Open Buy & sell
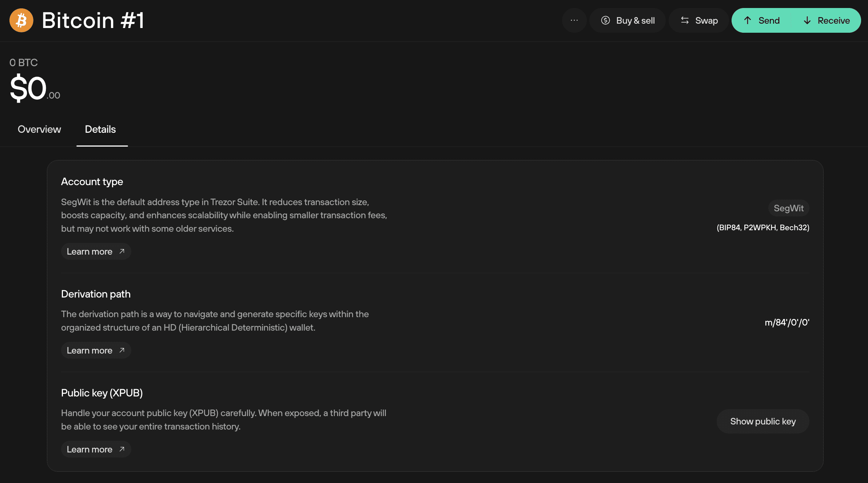Screen dimensions: 868x483 pyautogui.click(x=628, y=20)
